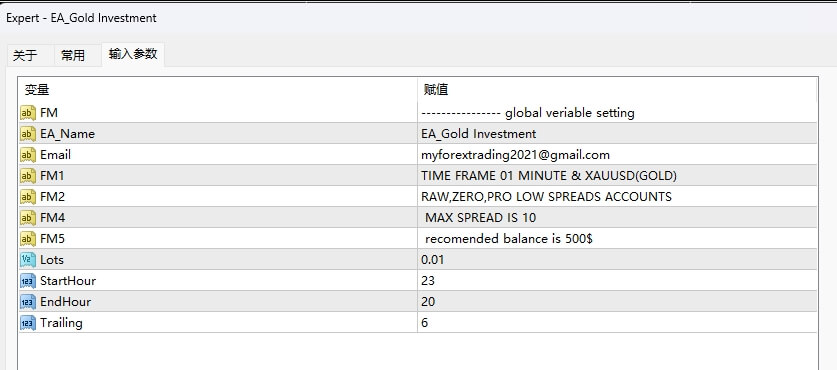
Task: Edit the EndHour value 20
Action: (617, 302)
